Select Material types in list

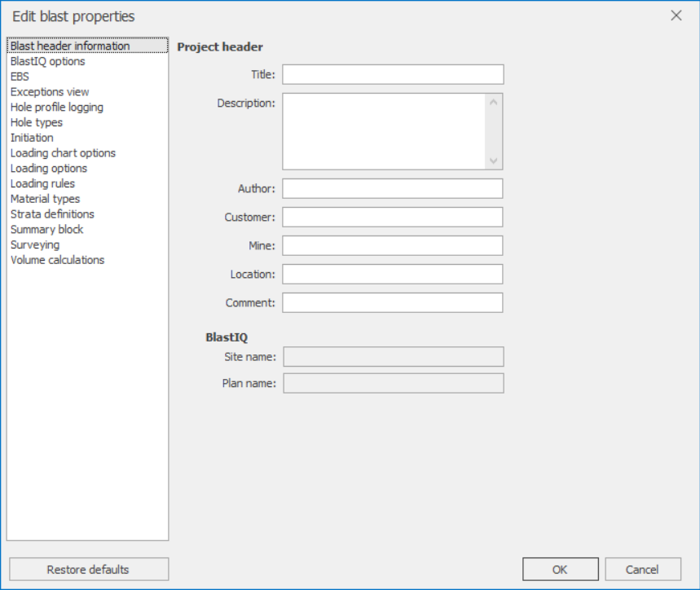45,199
